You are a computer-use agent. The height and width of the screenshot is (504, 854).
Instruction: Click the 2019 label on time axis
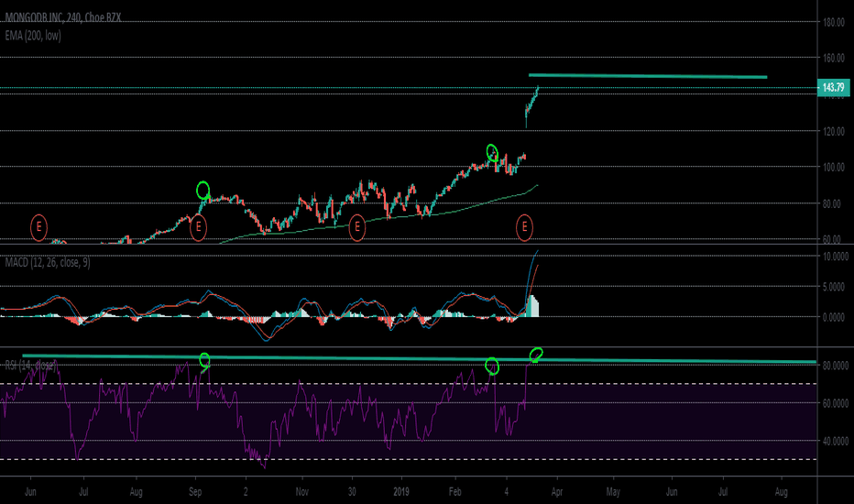point(400,492)
